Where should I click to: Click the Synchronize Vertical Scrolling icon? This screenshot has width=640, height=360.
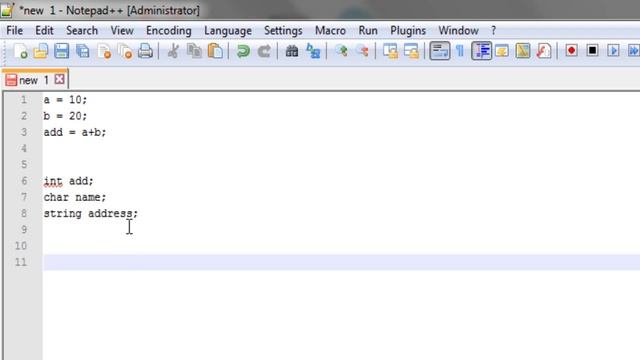point(390,51)
